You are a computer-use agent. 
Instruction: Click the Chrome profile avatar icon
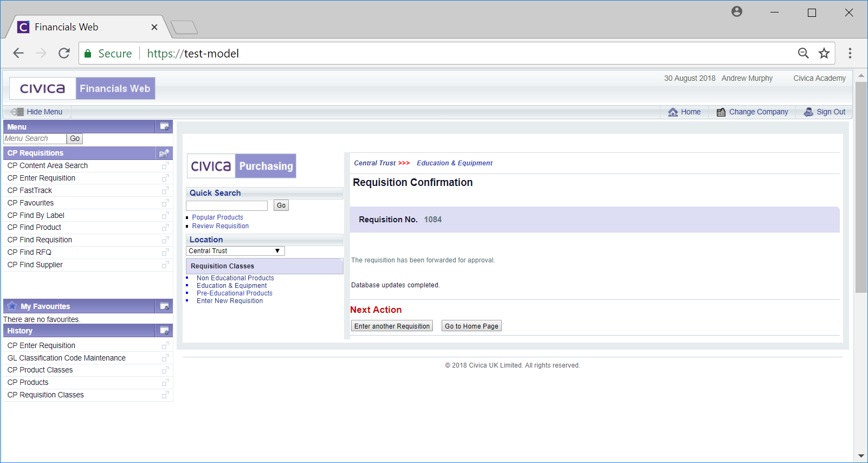pyautogui.click(x=737, y=11)
